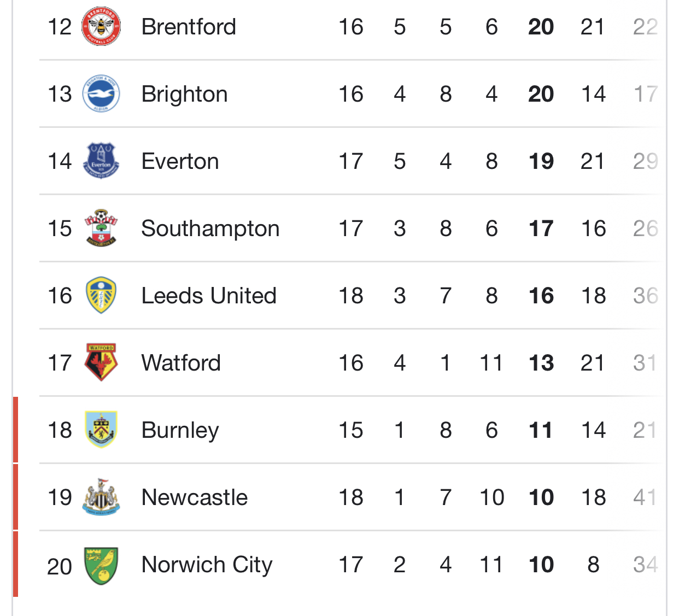Image resolution: width=679 pixels, height=616 pixels.
Task: Open the Everton team name
Action: (180, 161)
